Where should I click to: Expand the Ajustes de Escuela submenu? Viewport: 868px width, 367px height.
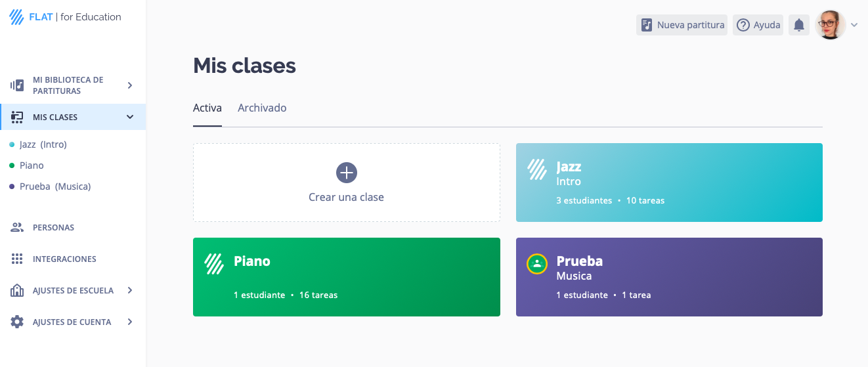pyautogui.click(x=130, y=290)
